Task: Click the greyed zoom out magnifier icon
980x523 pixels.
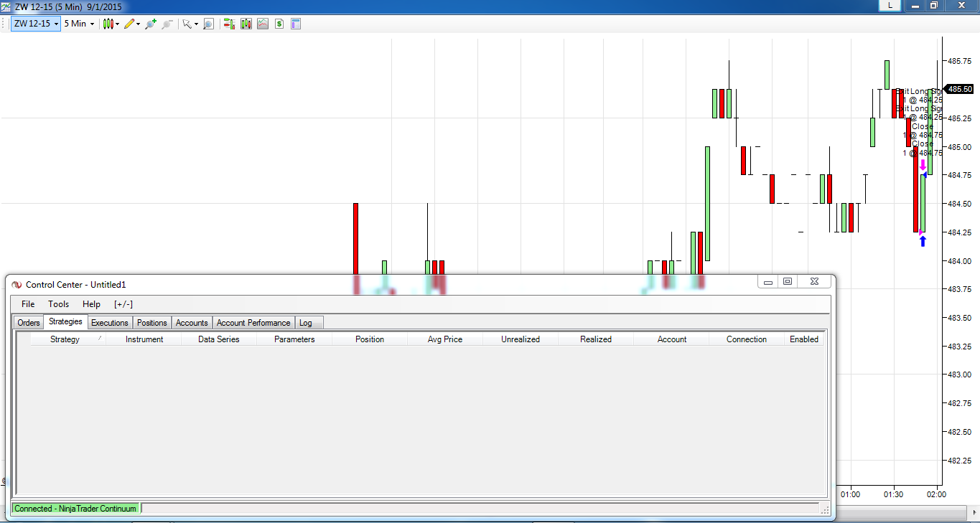Action: pos(167,24)
